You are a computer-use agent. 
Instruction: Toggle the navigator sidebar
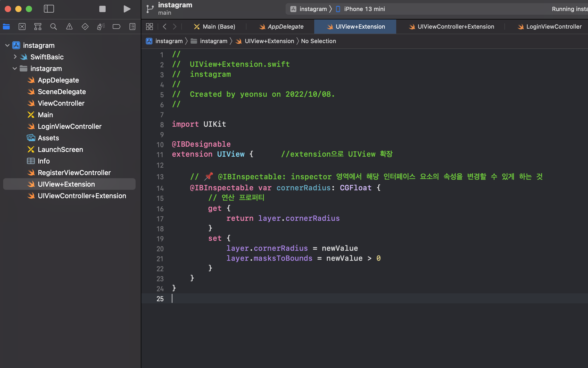[49, 9]
